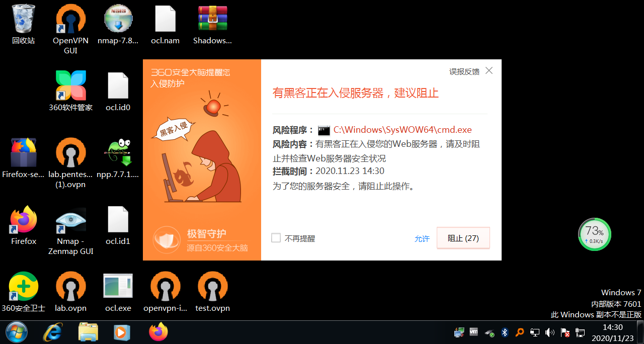This screenshot has height=344, width=644.
Task: Click the volume speaker tray icon
Action: point(550,332)
